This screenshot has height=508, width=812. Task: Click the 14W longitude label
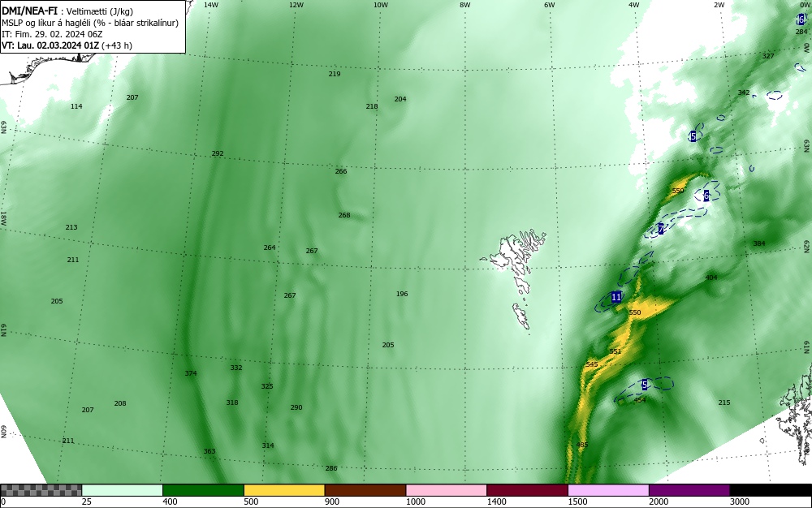[x=211, y=5]
